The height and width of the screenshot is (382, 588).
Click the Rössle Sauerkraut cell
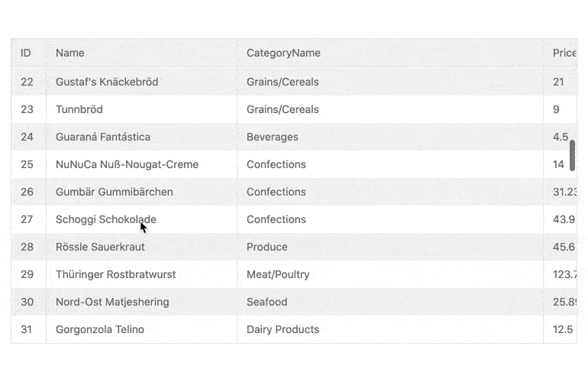(100, 247)
